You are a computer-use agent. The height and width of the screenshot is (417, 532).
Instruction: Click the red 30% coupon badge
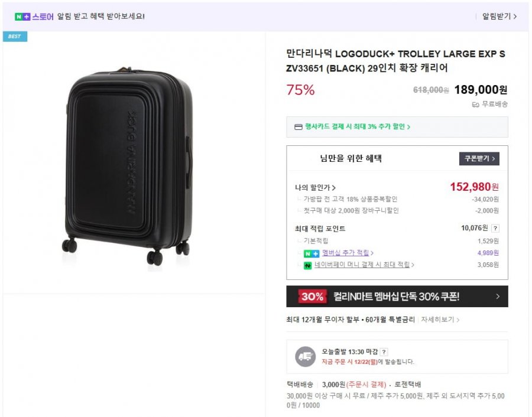[312, 297]
